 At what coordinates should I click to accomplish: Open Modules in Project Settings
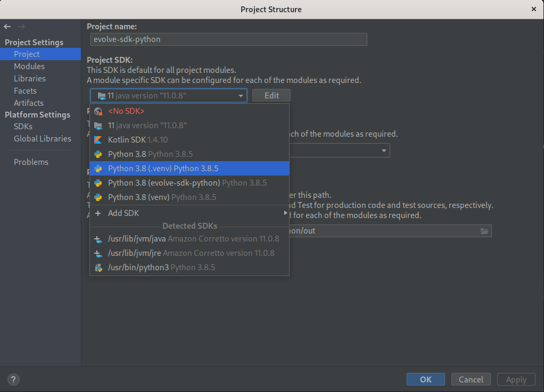pyautogui.click(x=29, y=66)
